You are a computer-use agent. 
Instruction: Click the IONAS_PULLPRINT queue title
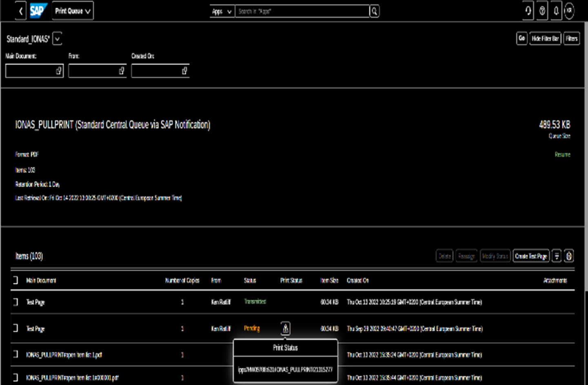tap(113, 125)
